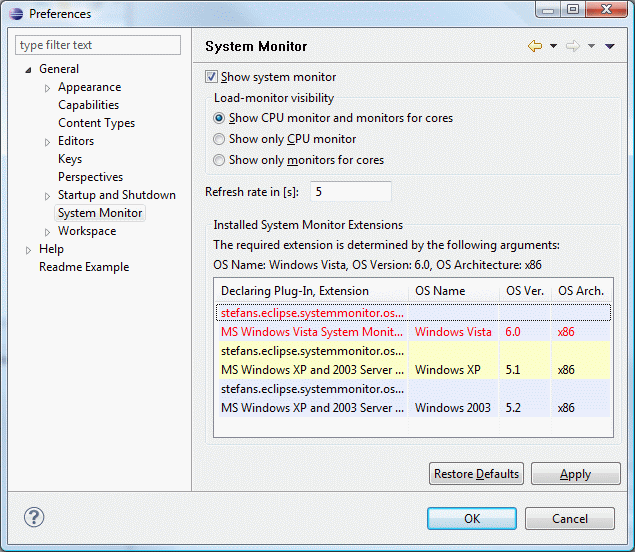Click the forward navigation arrow icon

573,46
